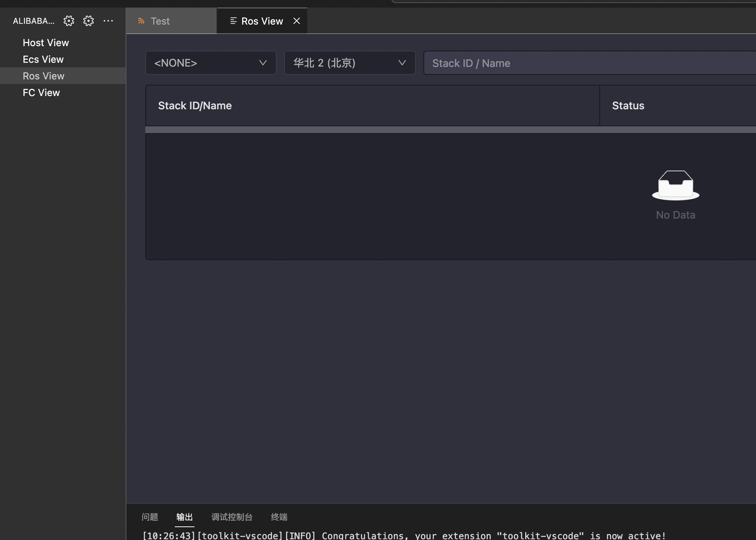Open the <NONE> dropdown
Image resolution: width=756 pixels, height=540 pixels.
(x=211, y=63)
